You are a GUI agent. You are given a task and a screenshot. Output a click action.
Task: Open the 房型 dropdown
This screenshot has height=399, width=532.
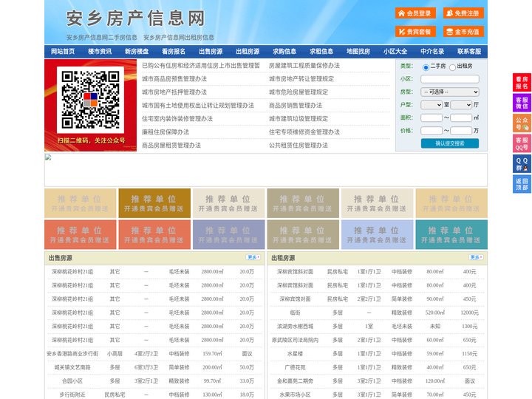(x=450, y=92)
